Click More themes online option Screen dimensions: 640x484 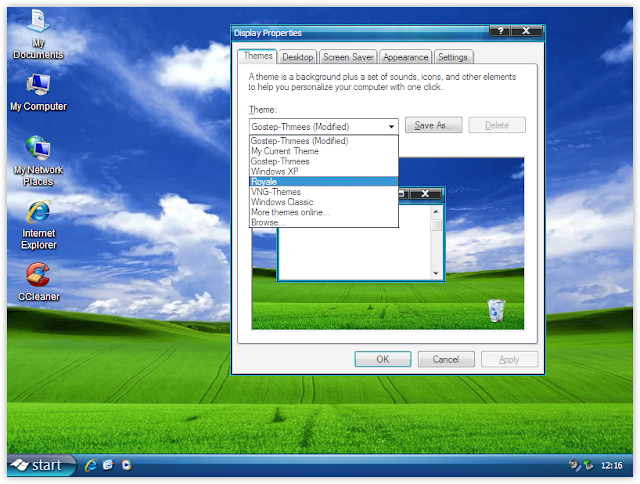pos(324,212)
